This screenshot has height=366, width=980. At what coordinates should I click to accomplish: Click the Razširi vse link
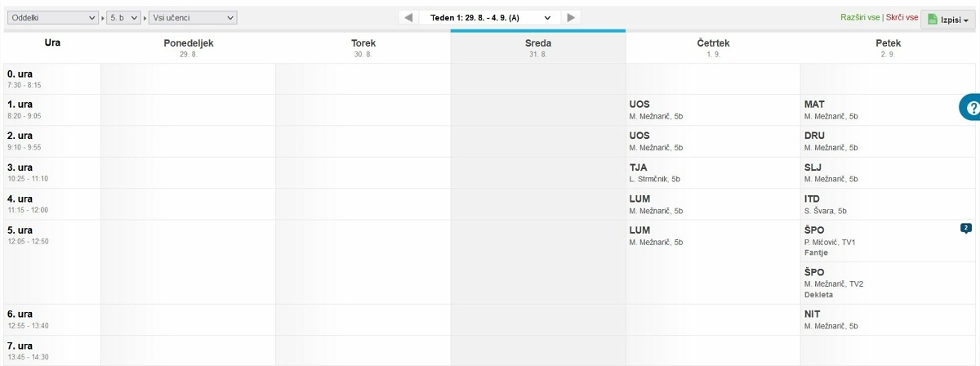pos(860,17)
